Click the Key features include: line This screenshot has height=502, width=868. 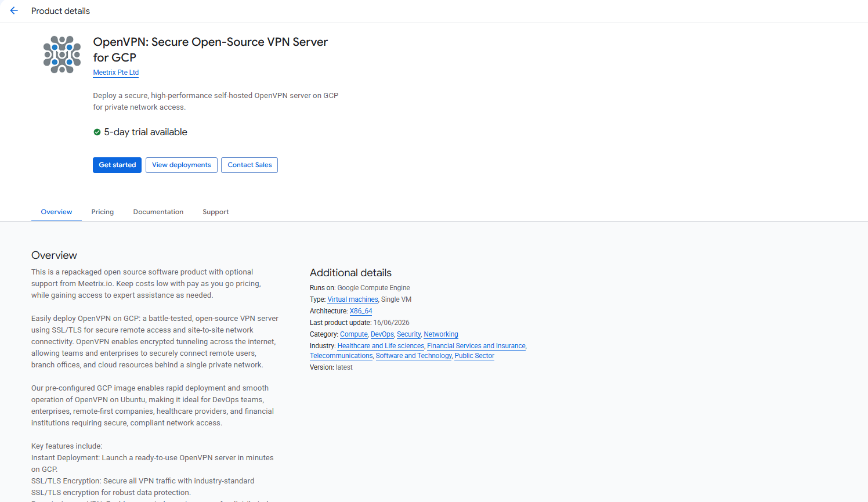point(67,446)
